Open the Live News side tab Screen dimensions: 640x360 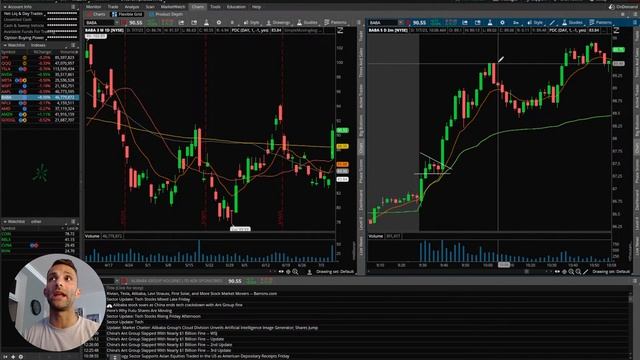click(x=361, y=246)
